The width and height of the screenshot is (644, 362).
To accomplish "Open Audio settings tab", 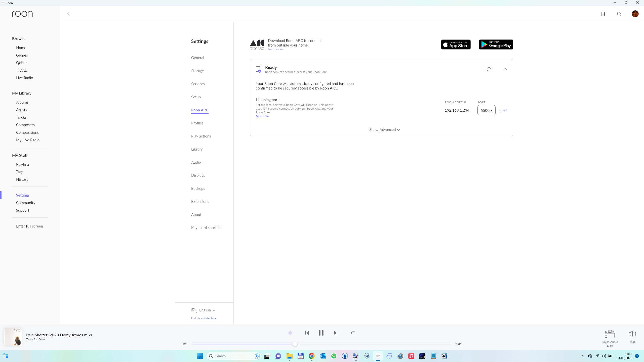I will click(196, 162).
